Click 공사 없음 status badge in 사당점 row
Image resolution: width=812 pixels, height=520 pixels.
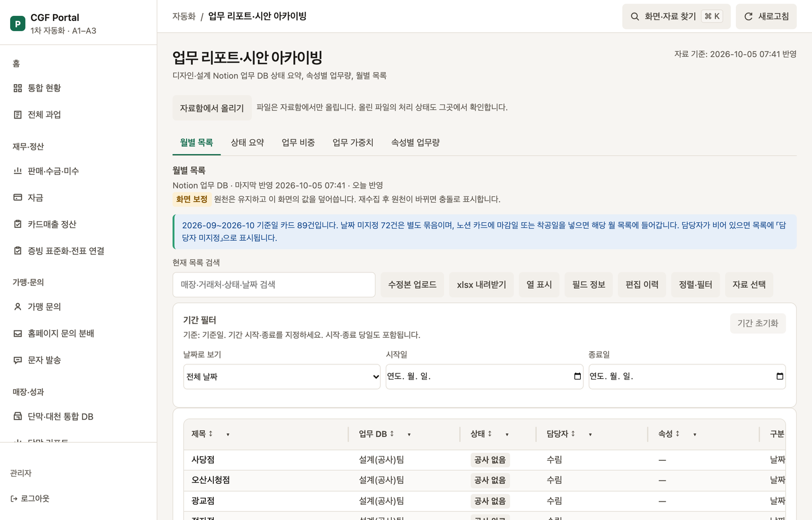point(490,460)
